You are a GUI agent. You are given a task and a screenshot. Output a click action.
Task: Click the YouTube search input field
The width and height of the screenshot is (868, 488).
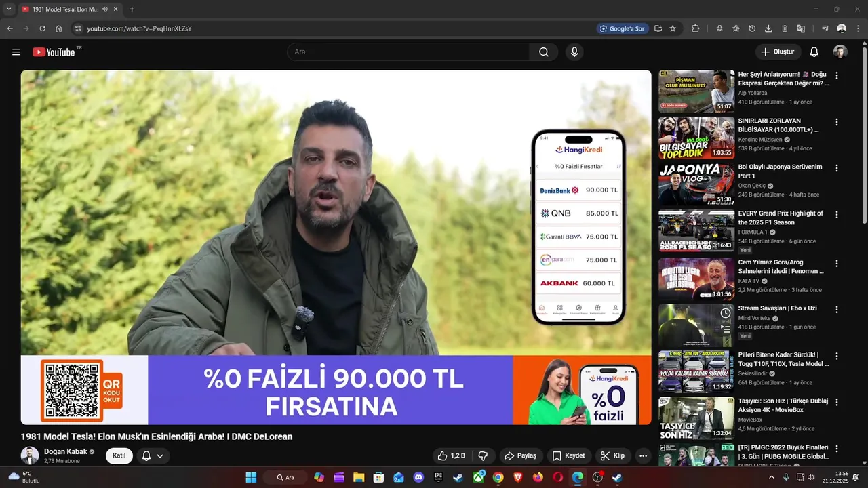click(x=408, y=52)
